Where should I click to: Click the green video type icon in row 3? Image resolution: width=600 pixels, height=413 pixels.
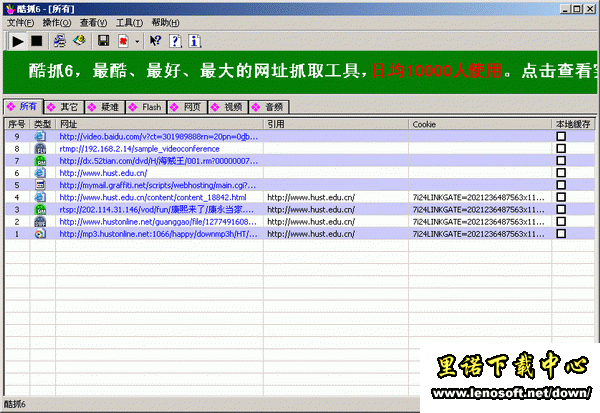[40, 209]
